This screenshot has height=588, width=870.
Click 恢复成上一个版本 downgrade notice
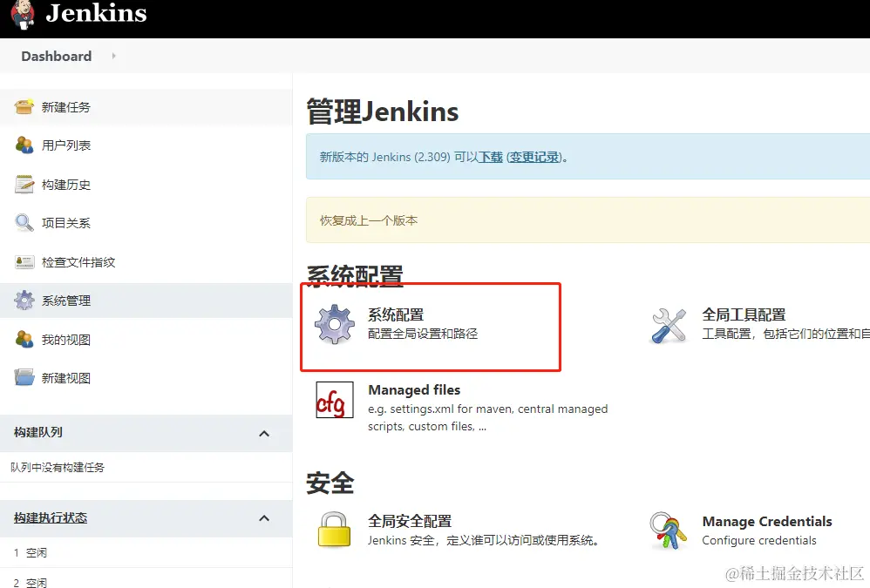click(x=369, y=220)
